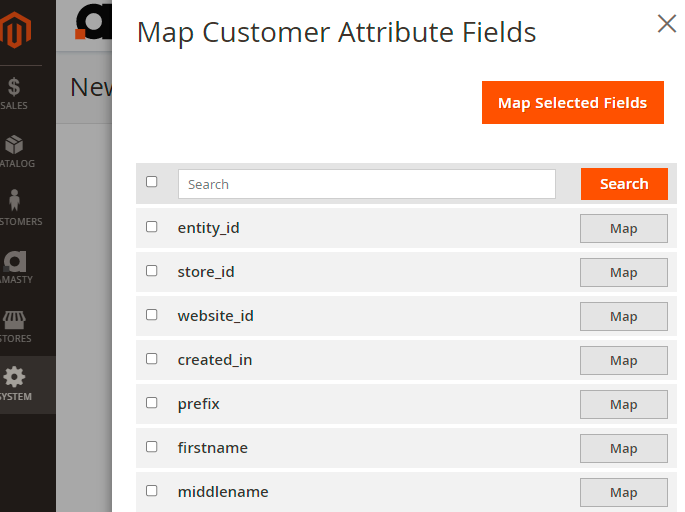
Task: Open the Stores storefront icon
Action: [14, 320]
